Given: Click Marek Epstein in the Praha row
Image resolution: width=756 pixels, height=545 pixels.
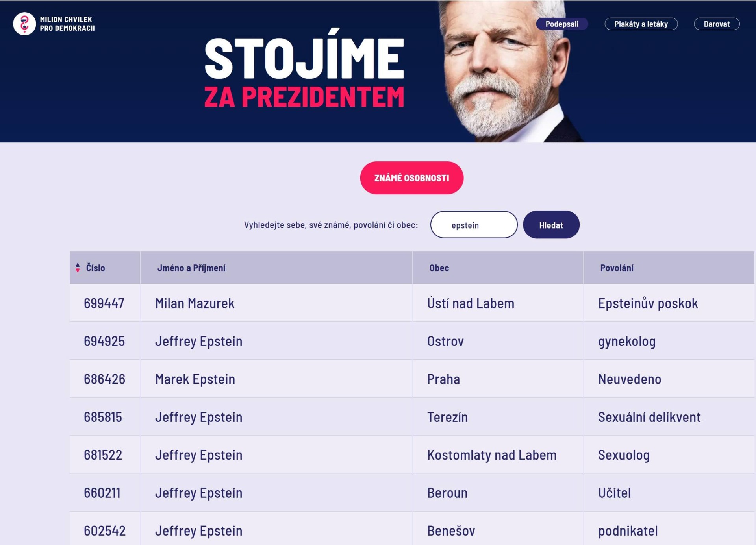Looking at the screenshot, I should pos(195,379).
